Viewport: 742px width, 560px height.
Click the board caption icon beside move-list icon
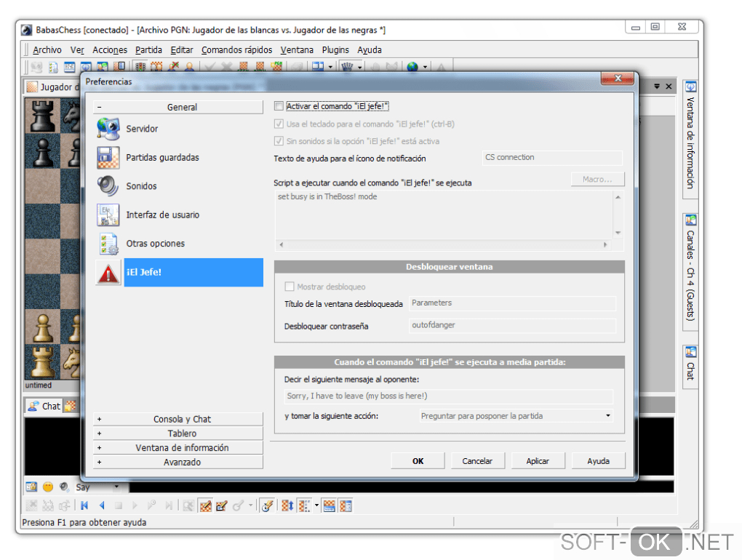pyautogui.click(x=329, y=505)
